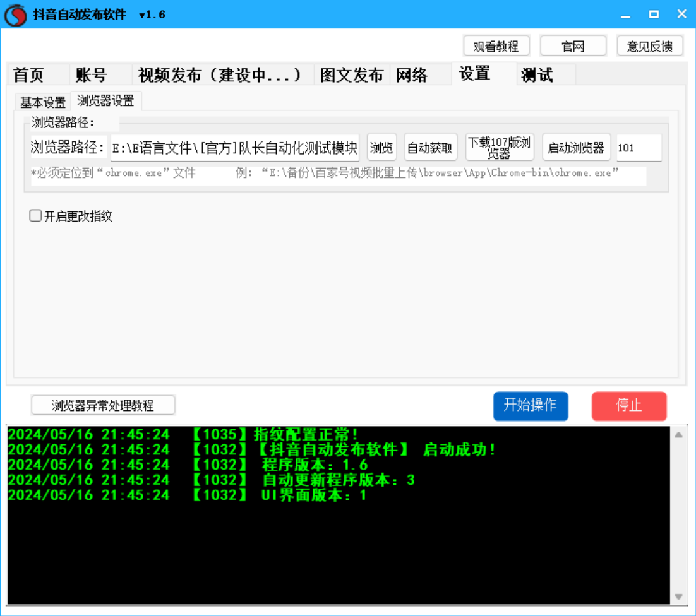Click the log scrollbar up arrow

(679, 435)
